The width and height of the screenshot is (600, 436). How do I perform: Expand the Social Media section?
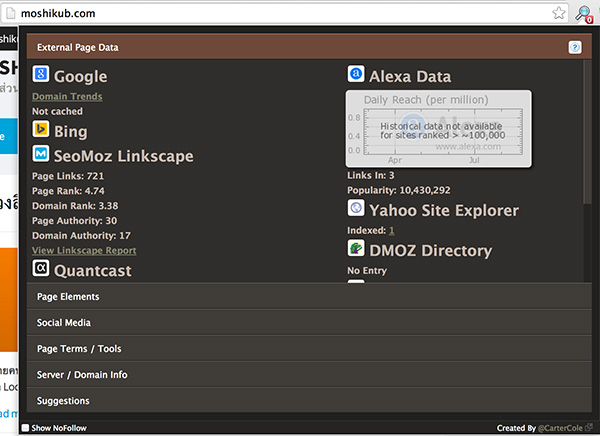[x=309, y=323]
